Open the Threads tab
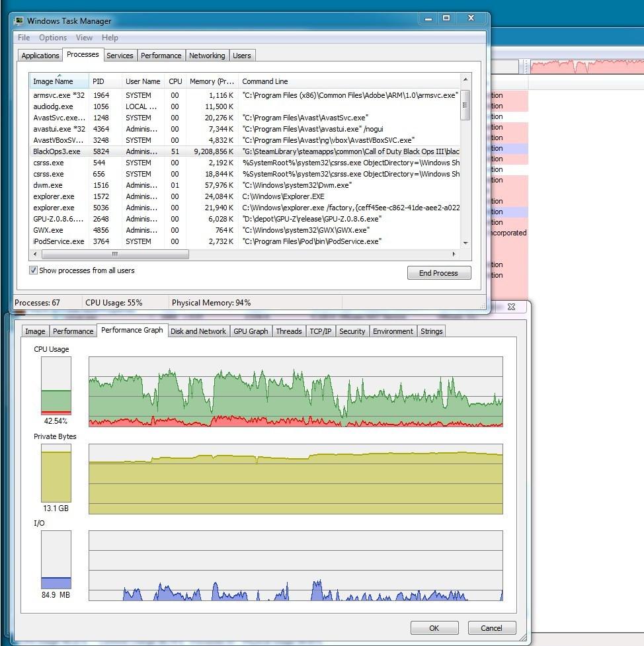Viewport: 644px width, 646px height. [x=289, y=331]
